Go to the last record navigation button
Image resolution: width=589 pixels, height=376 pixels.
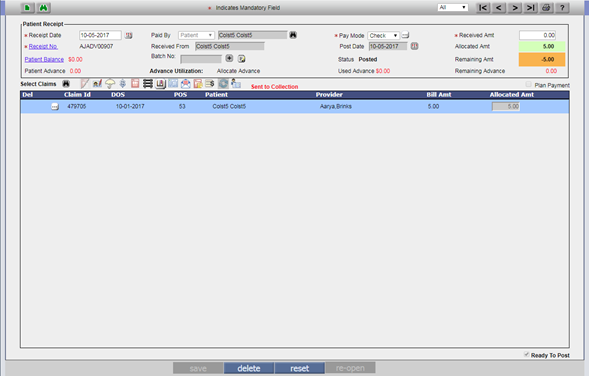point(530,8)
